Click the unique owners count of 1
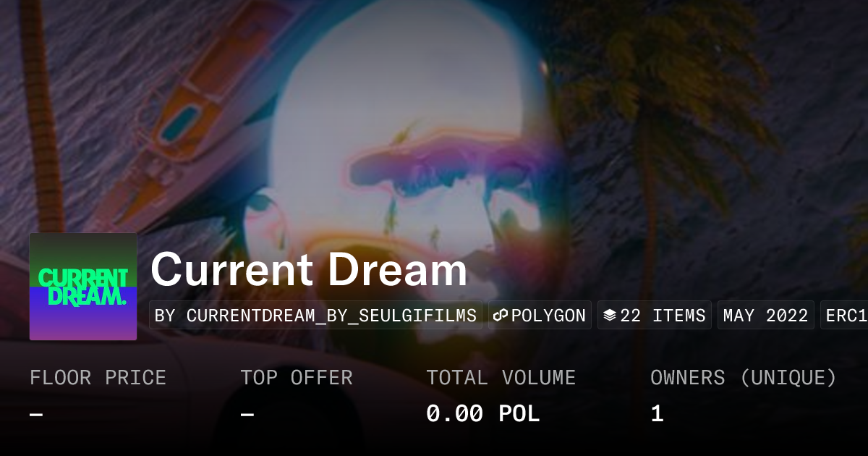Viewport: 868px width, 456px height. [x=657, y=414]
